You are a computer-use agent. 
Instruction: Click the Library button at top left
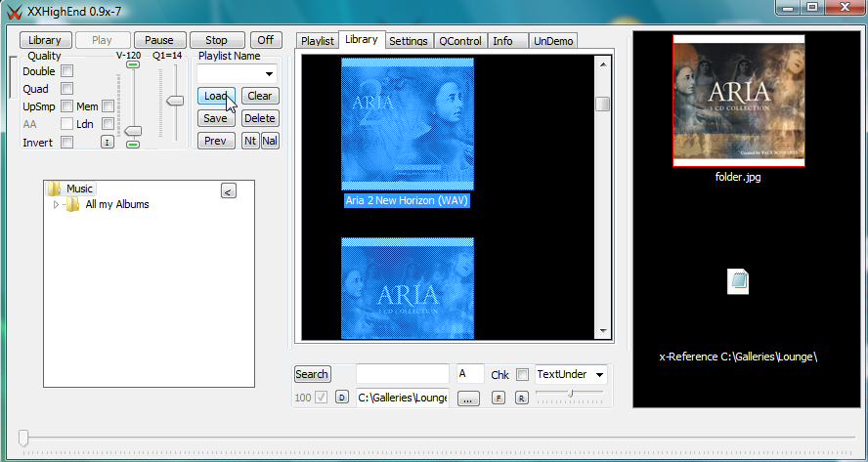45,40
